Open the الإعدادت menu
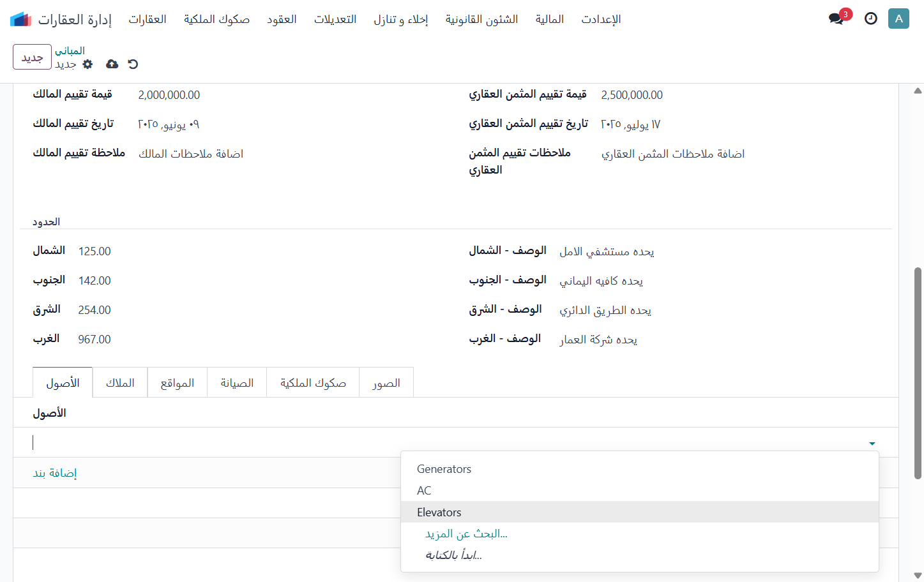The image size is (924, 582). coord(601,19)
